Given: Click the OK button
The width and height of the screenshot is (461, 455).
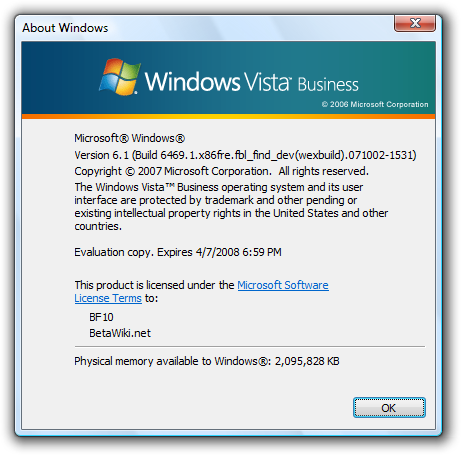Looking at the screenshot, I should (x=389, y=407).
